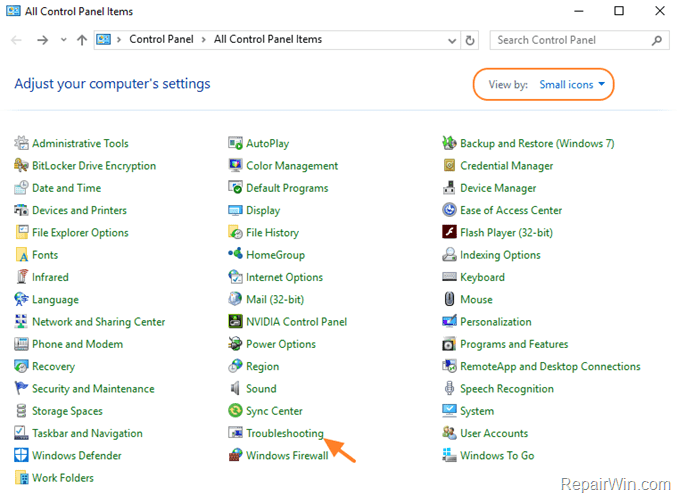The height and width of the screenshot is (495, 677).
Task: Open the Windows To Go link
Action: tap(497, 456)
